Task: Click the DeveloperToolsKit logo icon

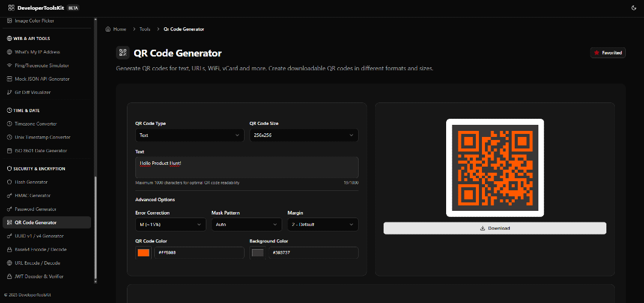Action: click(x=10, y=8)
